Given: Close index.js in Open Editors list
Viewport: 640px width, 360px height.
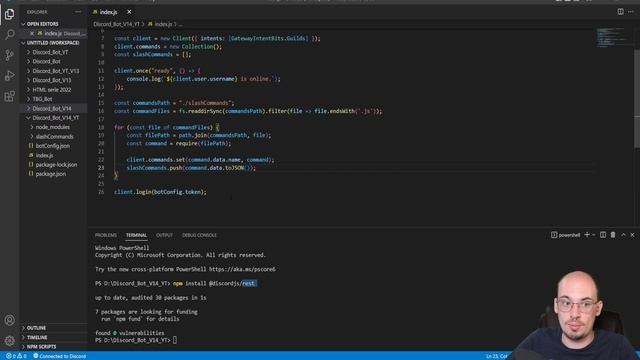Looking at the screenshot, I should pyautogui.click(x=32, y=33).
